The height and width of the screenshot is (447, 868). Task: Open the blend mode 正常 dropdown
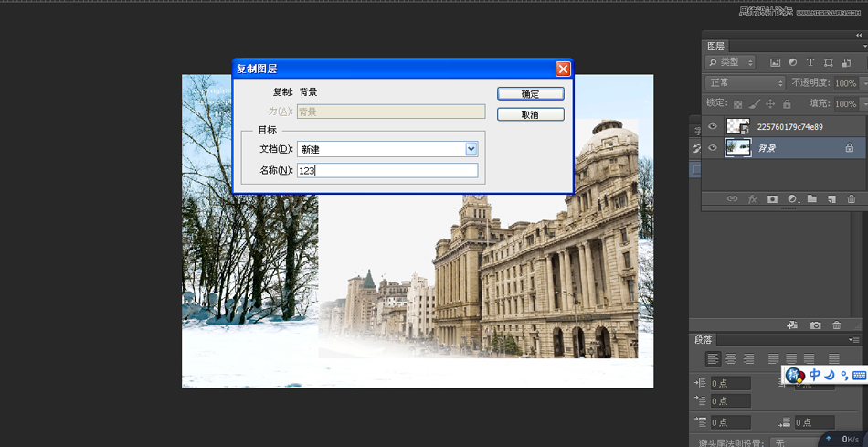coord(745,83)
